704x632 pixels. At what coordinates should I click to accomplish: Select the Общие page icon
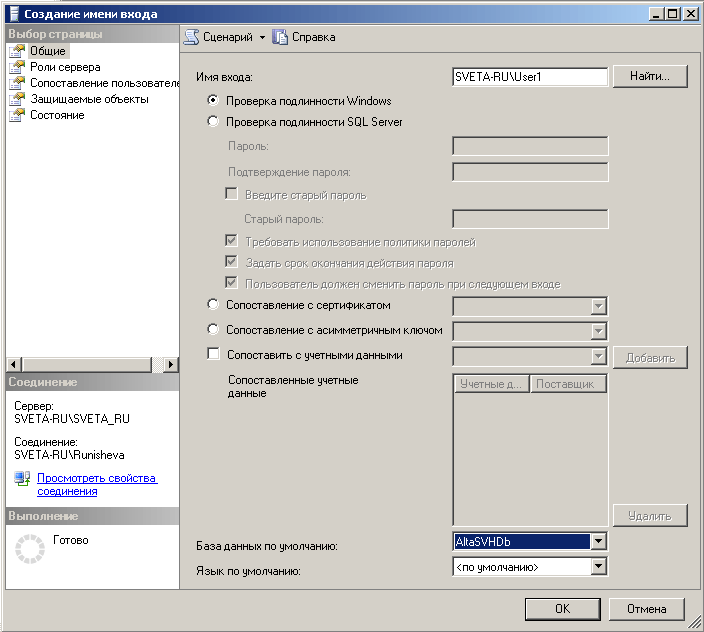click(x=17, y=51)
